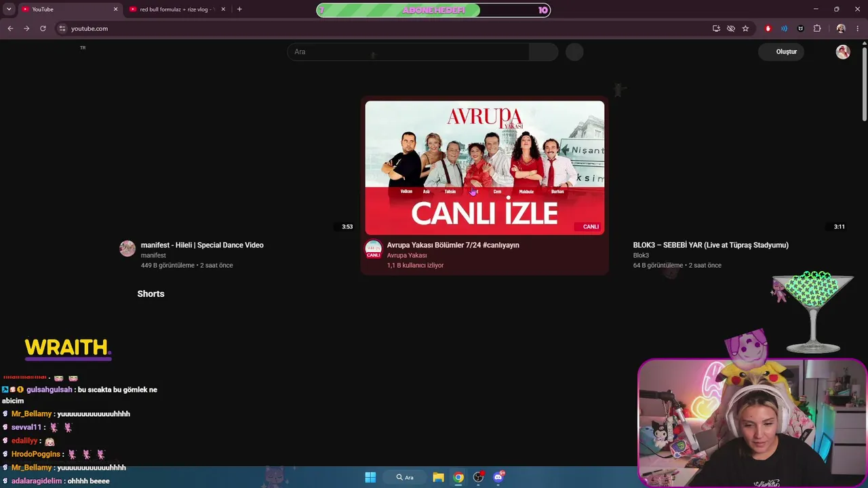Open the tab search dropdown arrow
Image resolution: width=868 pixels, height=488 pixels.
(9, 9)
